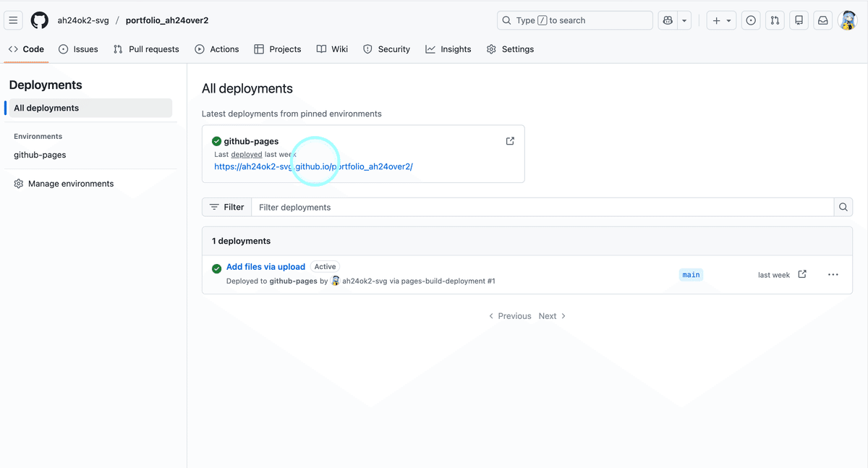Open pull requests icon in top bar
Viewport: 868px width, 468px height.
(775, 20)
